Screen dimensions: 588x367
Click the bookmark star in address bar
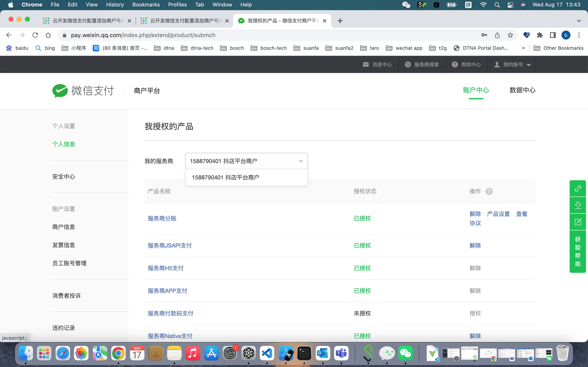tap(510, 35)
